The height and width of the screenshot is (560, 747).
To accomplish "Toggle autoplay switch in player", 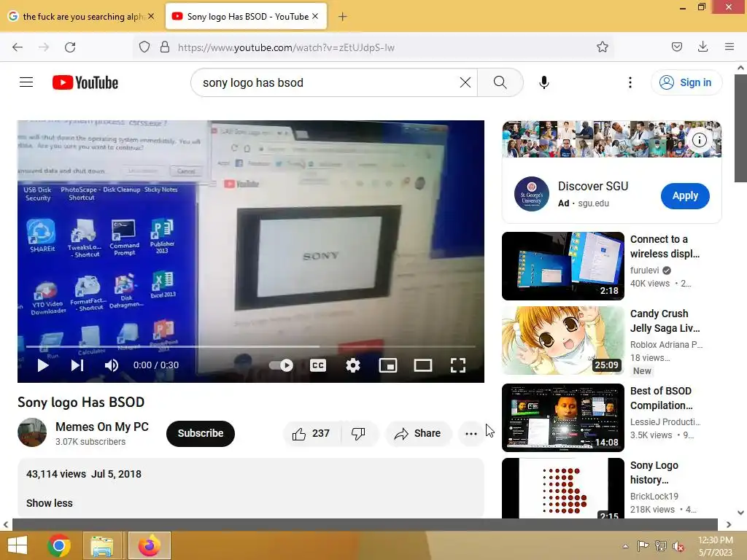I will coord(281,365).
